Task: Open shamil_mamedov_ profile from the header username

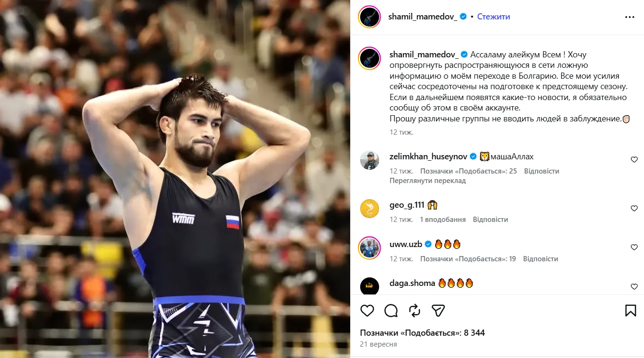Action: coord(423,17)
